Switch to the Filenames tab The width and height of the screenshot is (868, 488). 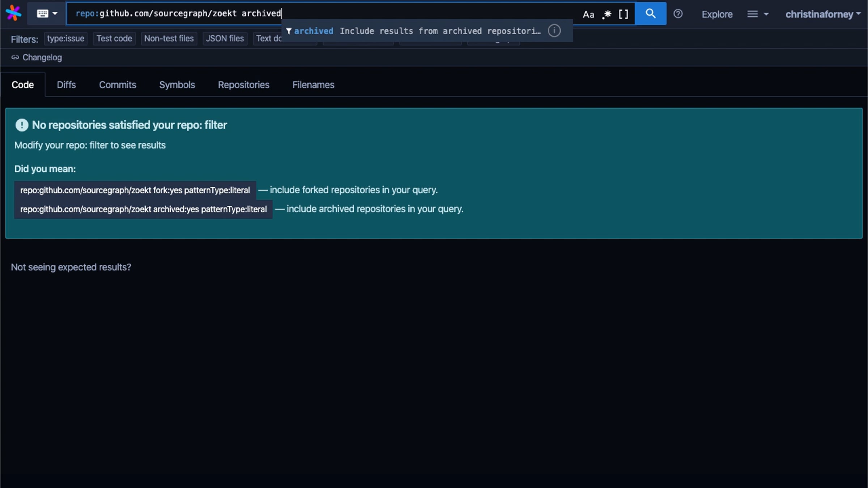313,85
